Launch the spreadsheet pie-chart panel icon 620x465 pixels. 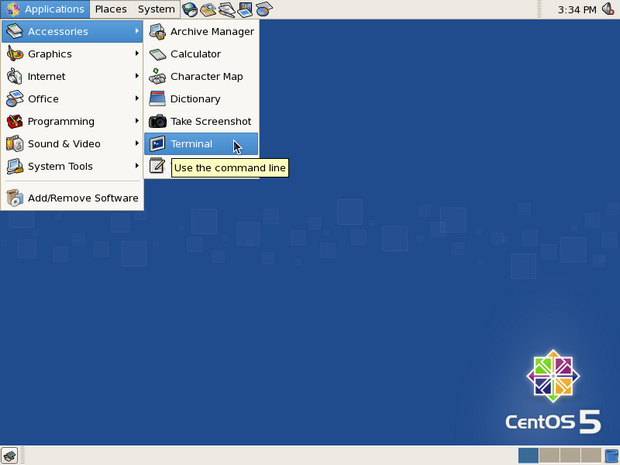point(264,9)
